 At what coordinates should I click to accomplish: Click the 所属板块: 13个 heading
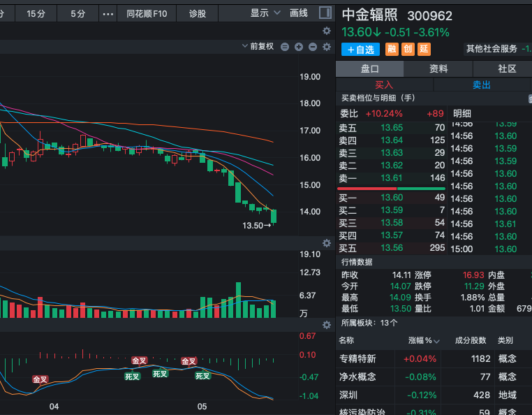point(369,323)
